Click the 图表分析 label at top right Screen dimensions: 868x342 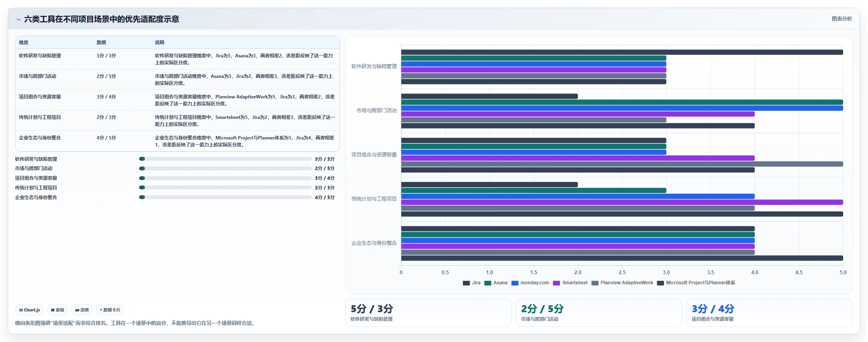(x=842, y=19)
